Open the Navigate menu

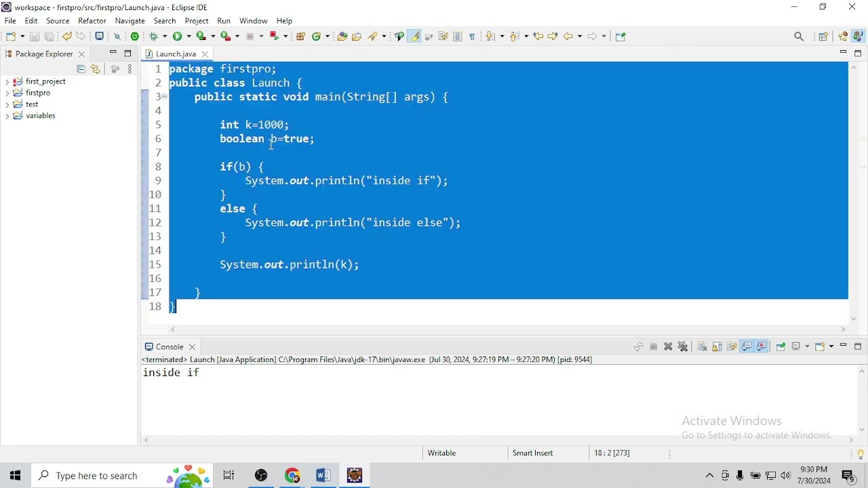(x=130, y=21)
